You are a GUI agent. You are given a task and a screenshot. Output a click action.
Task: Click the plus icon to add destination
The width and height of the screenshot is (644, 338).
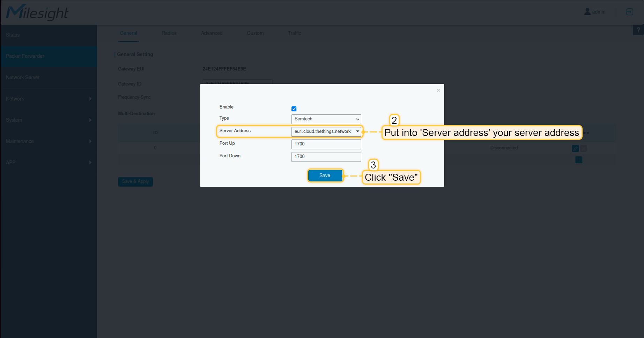[x=579, y=160]
